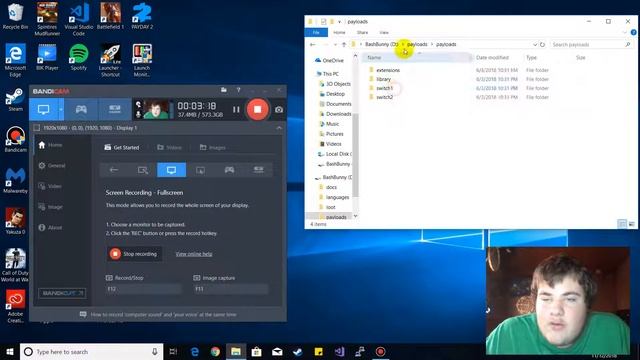Screen dimensions: 640x360
Task: Select the switch2 folder
Action: pyautogui.click(x=384, y=97)
